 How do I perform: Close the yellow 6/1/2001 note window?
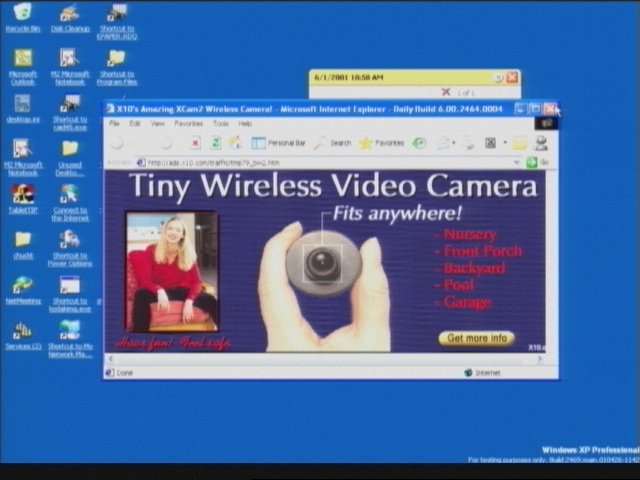pyautogui.click(x=512, y=77)
